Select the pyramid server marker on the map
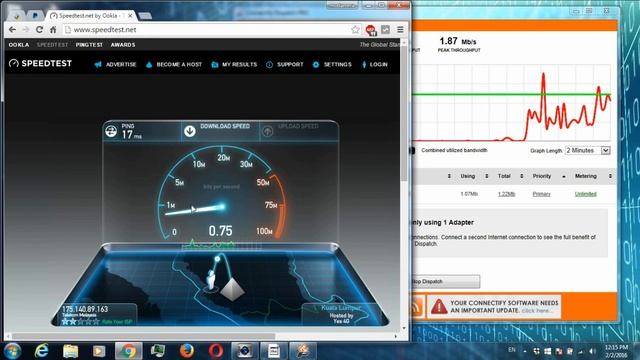640x360 pixels. (232, 289)
